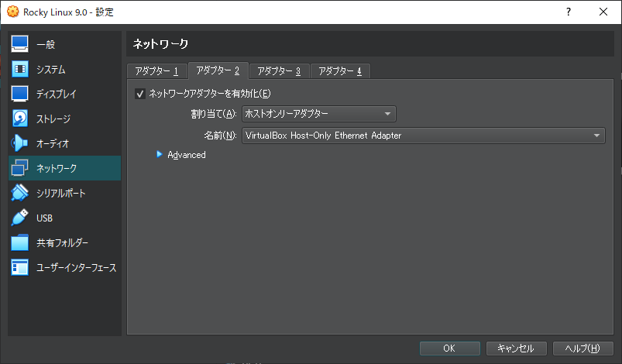Switch to the アダプター 3 tab

[279, 71]
